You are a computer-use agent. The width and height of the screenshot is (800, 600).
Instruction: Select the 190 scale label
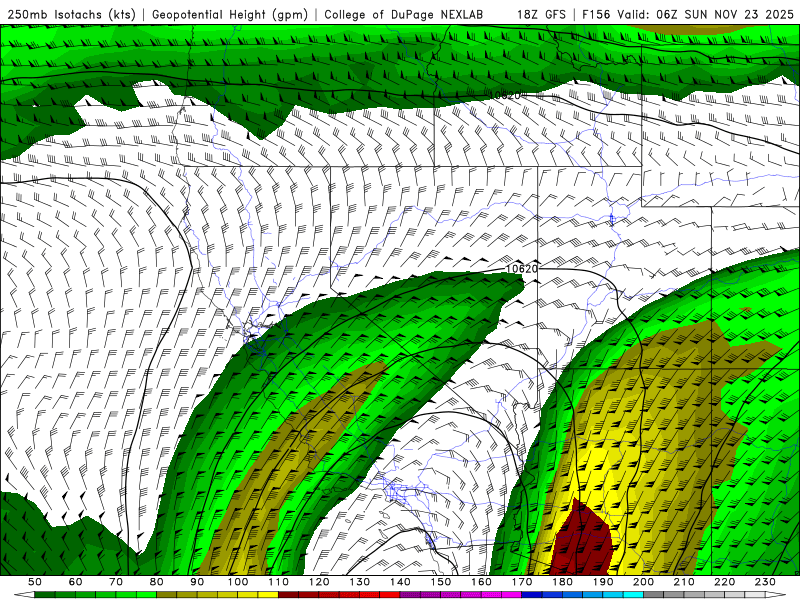603,582
